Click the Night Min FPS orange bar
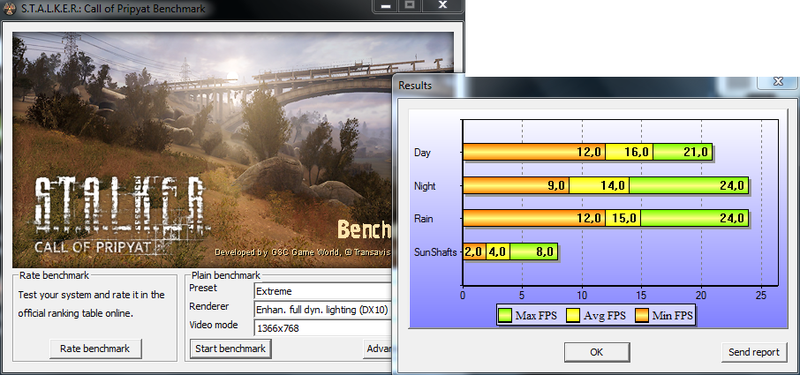 coord(516,186)
